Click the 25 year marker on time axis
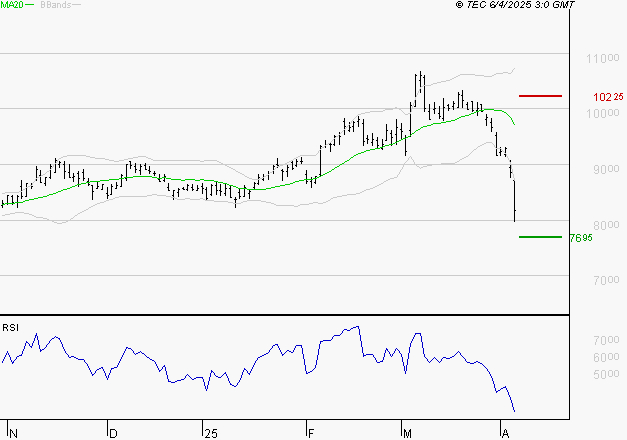 (x=210, y=433)
